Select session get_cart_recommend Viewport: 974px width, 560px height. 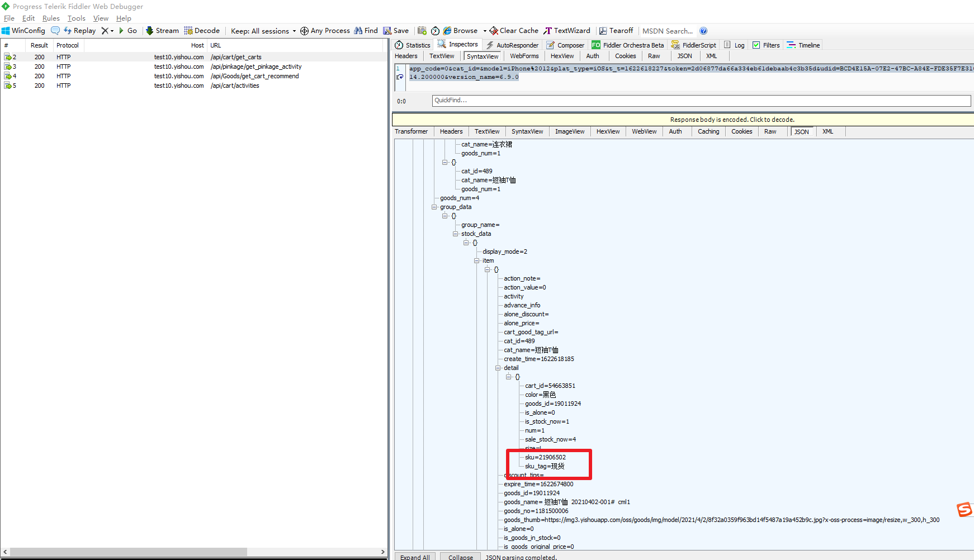193,76
